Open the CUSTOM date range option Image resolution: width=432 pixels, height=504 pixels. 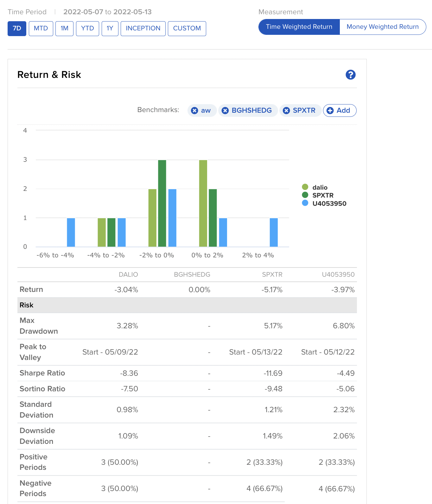tap(187, 28)
